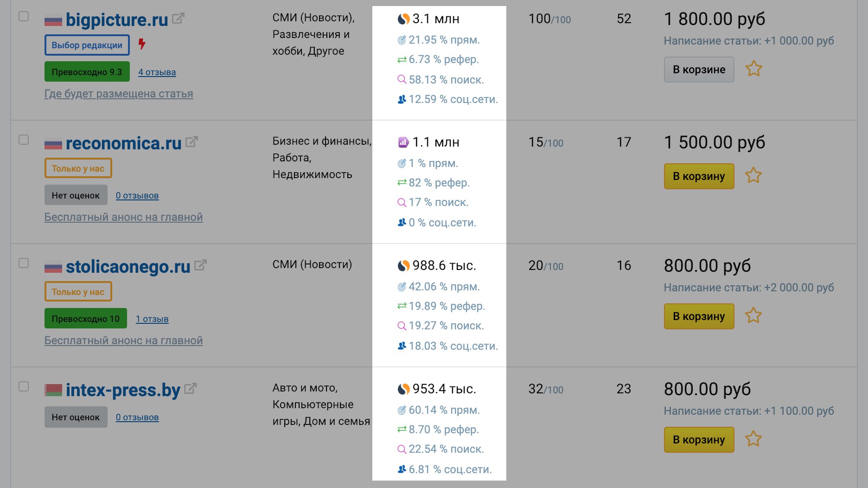Open stolicaonego.ru external link icon
Screen dimensions: 868x488
pos(200,265)
